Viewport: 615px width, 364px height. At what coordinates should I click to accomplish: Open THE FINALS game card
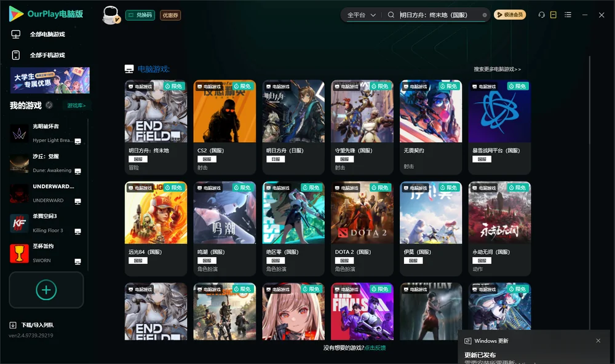click(362, 312)
